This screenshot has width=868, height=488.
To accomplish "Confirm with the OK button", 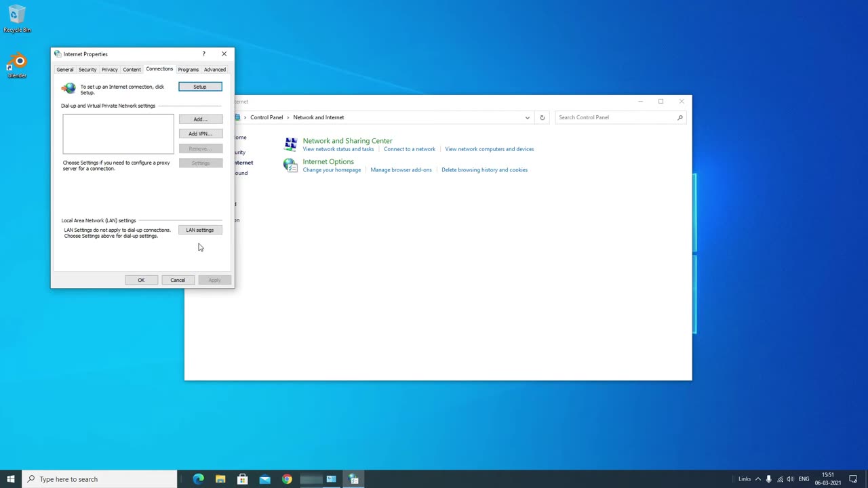I will tap(141, 280).
